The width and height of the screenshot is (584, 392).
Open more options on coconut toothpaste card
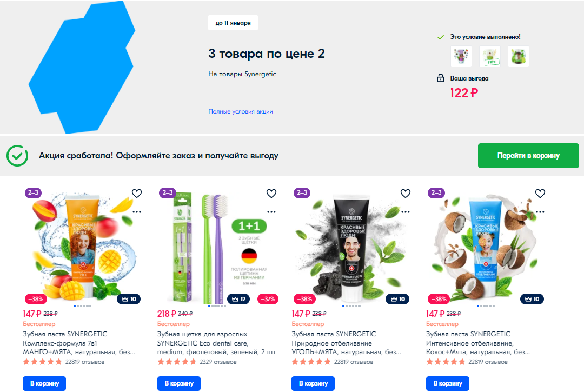[540, 212]
